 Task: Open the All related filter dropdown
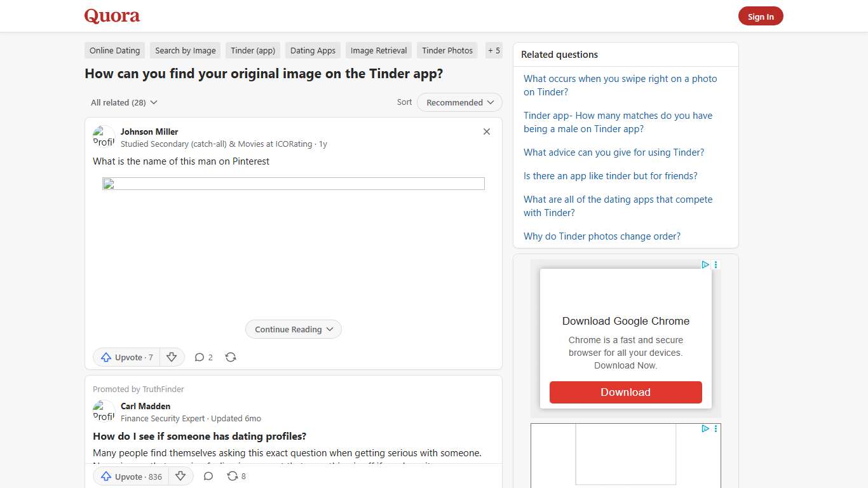[123, 102]
